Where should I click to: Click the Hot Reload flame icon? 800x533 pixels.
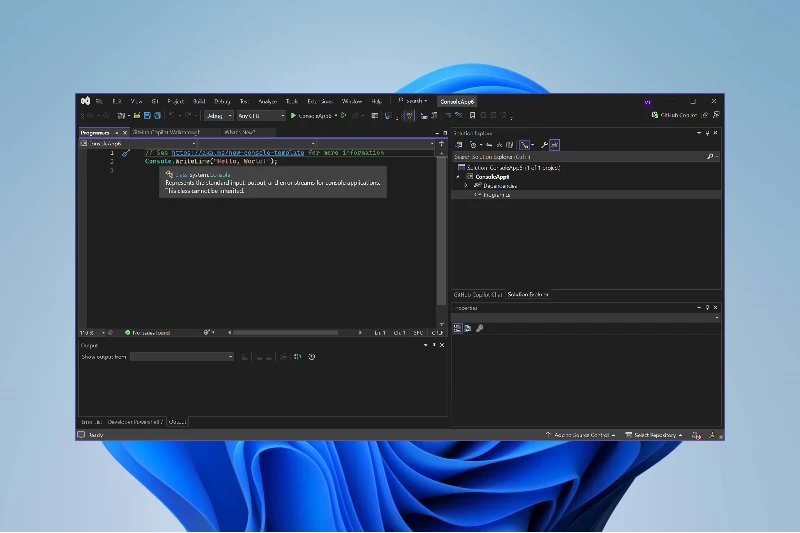[356, 116]
